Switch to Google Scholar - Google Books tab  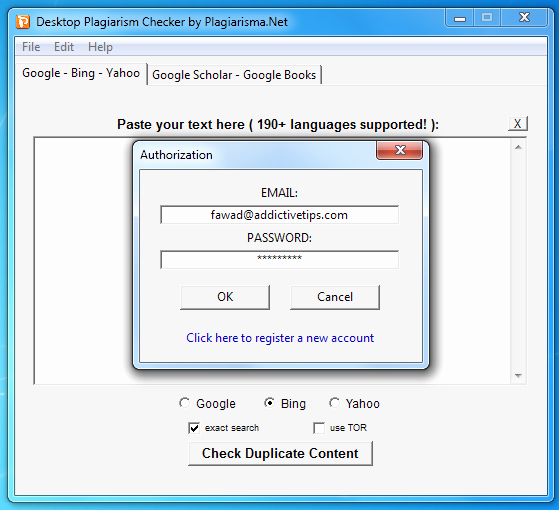coord(234,75)
